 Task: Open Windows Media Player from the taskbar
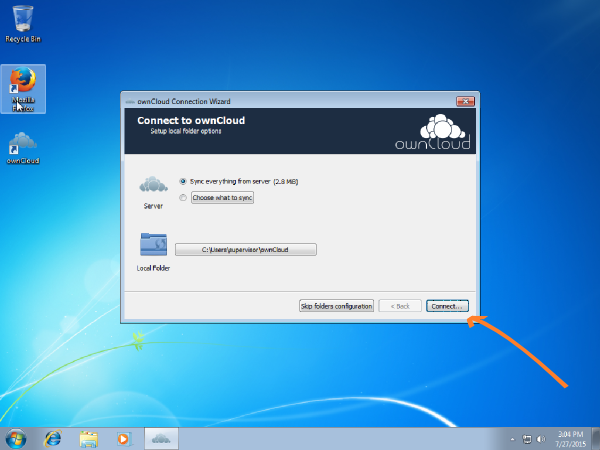pos(124,439)
